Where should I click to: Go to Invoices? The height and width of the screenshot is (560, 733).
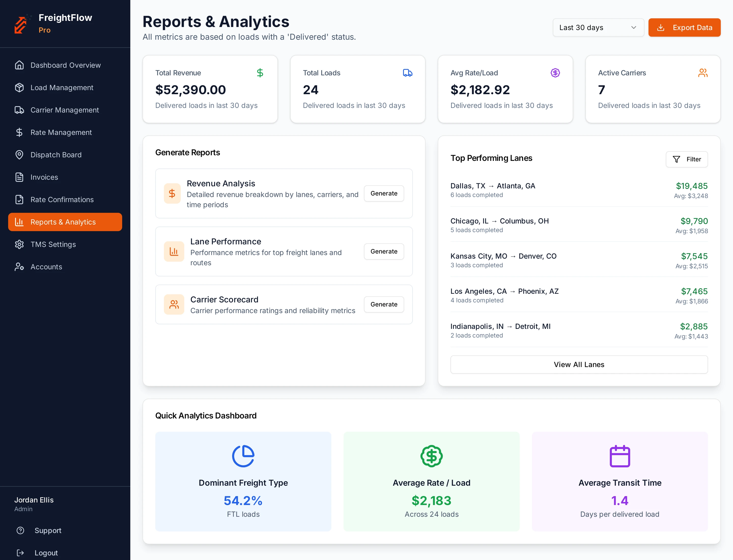tap(65, 177)
